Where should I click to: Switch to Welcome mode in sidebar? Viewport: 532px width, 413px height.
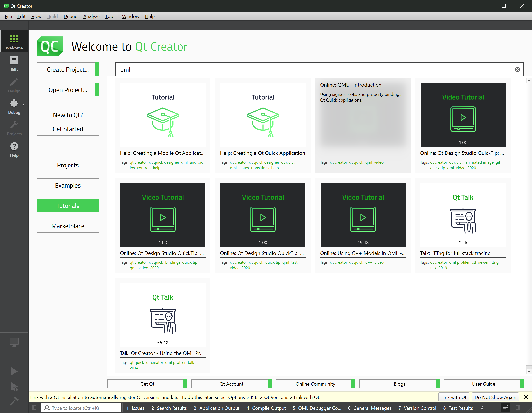click(x=14, y=41)
